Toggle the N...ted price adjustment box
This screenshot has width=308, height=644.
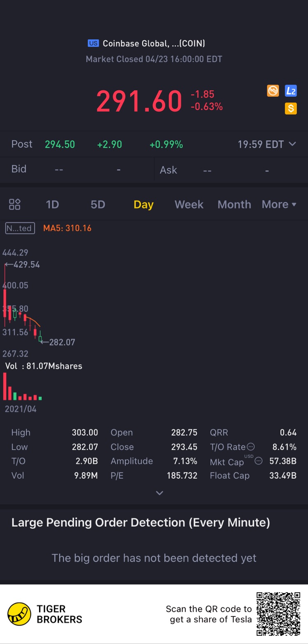click(x=20, y=228)
